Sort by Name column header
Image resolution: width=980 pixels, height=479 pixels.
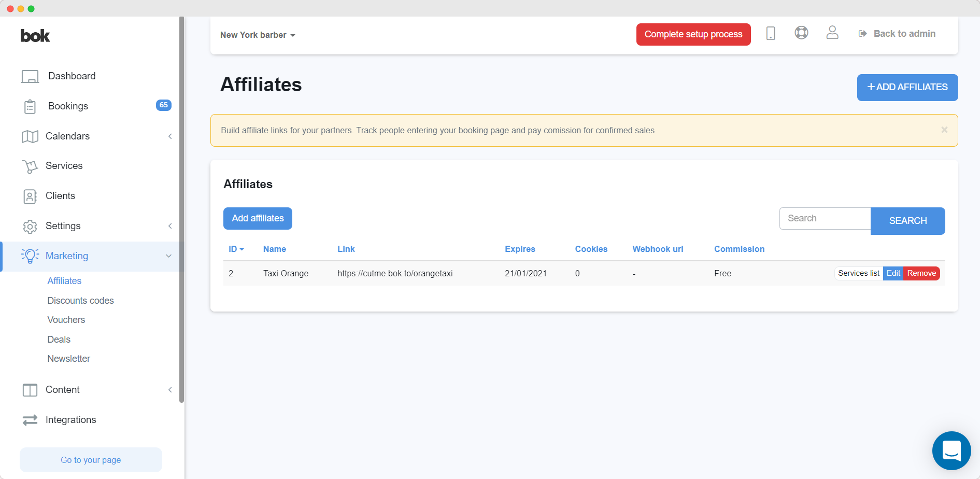coord(275,249)
